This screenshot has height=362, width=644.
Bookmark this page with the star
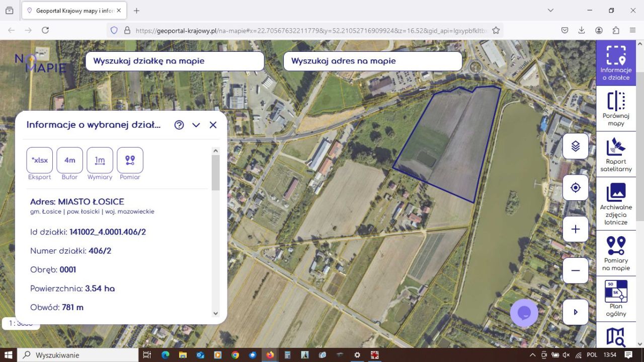(496, 30)
